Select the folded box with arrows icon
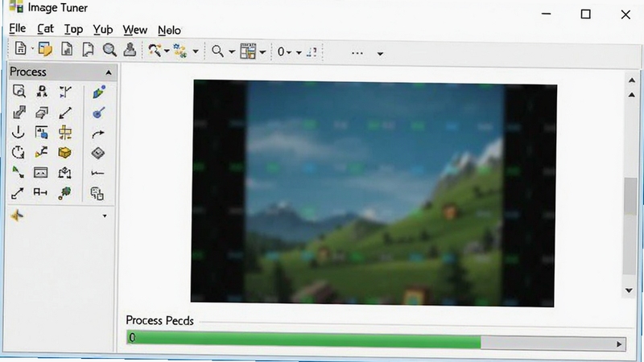Viewport: 644px width, 362px height. pos(64,172)
